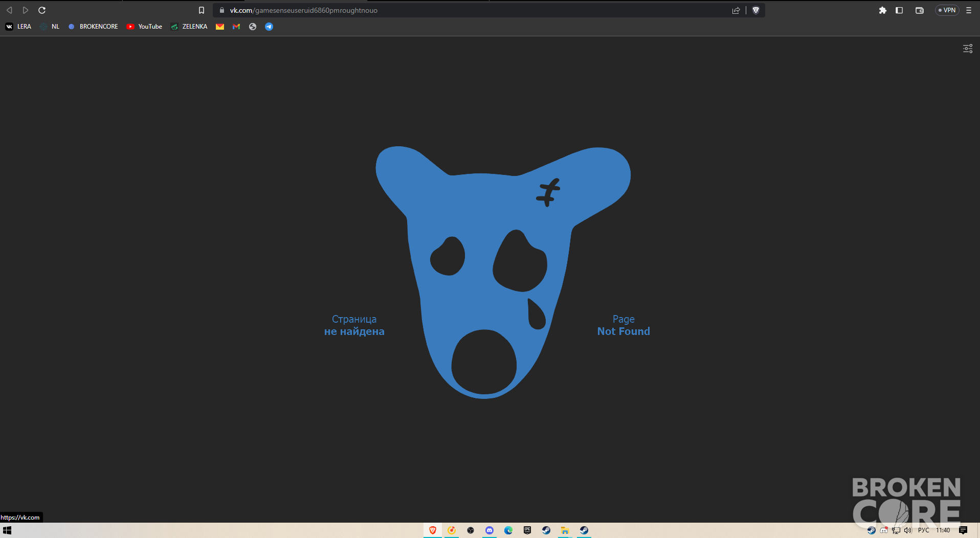Image resolution: width=980 pixels, height=538 pixels.
Task: Open the volume control in system tray
Action: pos(908,530)
